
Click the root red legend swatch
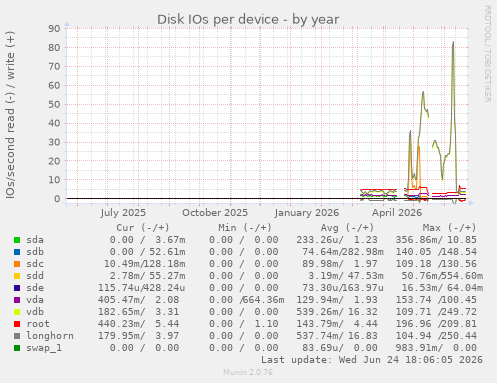[17, 324]
